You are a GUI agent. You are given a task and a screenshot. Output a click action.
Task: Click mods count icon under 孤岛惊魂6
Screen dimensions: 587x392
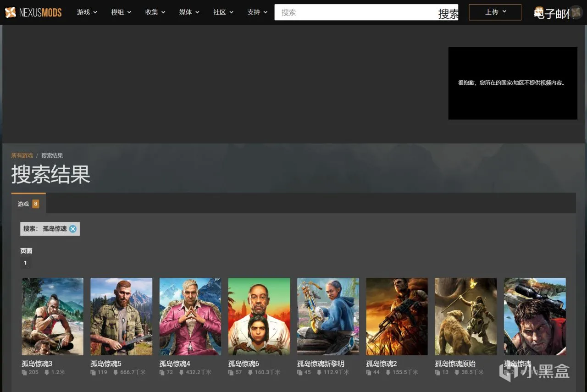pos(231,372)
